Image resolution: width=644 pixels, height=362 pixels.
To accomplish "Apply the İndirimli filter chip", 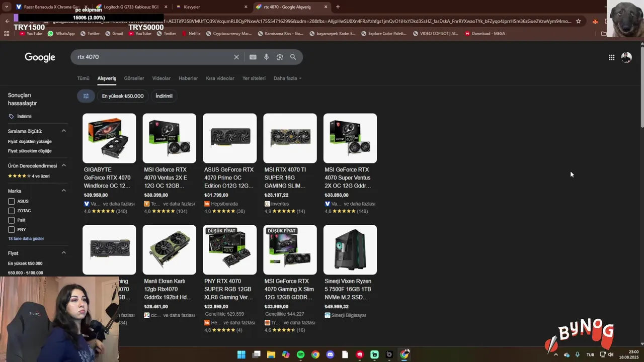I will click(164, 96).
